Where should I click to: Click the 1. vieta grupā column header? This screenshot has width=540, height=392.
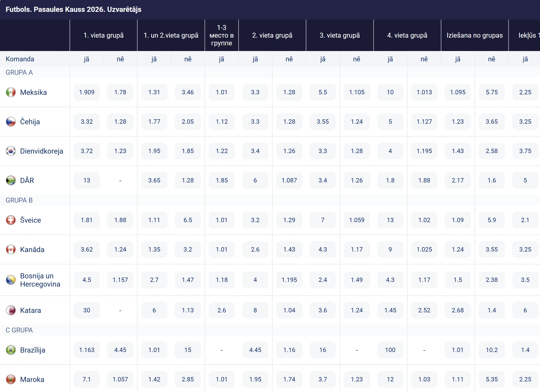(104, 35)
